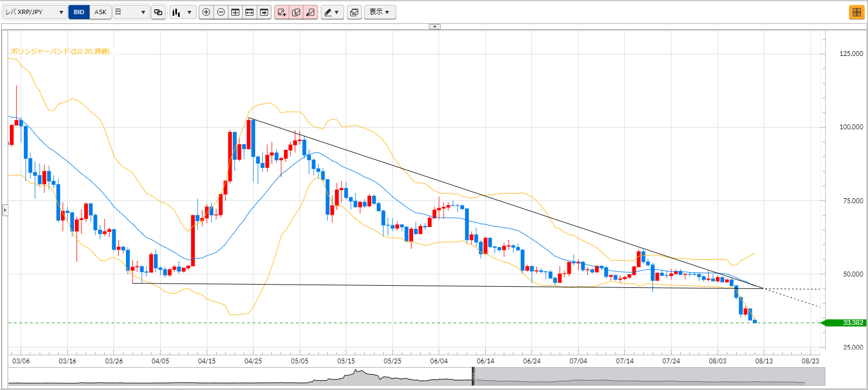Click the 07/04 date axis label
Image resolution: width=868 pixels, height=390 pixels.
(x=578, y=361)
